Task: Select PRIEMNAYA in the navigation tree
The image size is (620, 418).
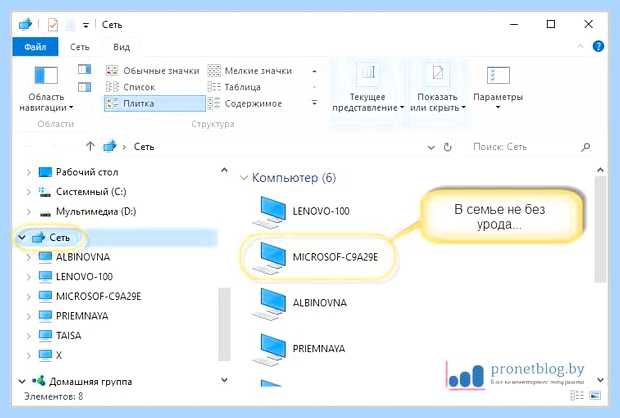Action: coord(82,316)
